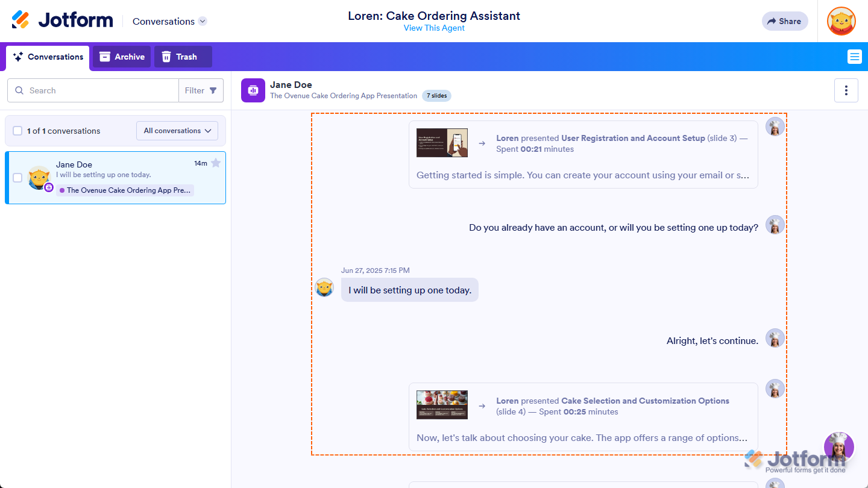Click Jane Doe's avatar in the conversation list
868x488 pixels.
click(x=39, y=178)
